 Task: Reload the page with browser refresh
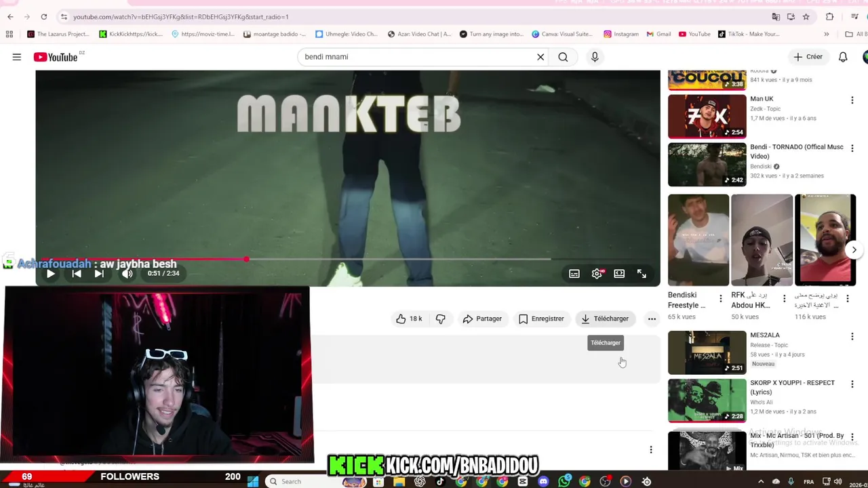[44, 16]
